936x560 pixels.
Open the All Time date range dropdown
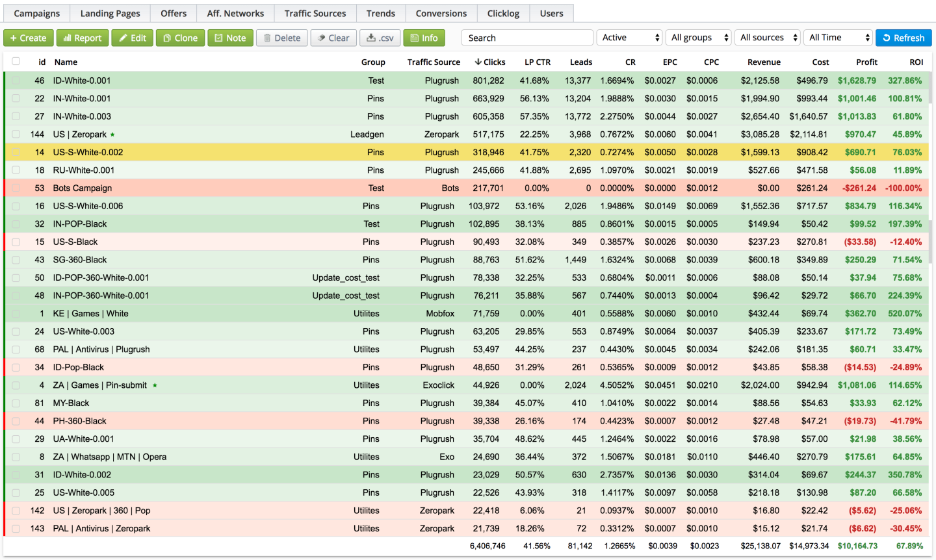click(x=838, y=38)
